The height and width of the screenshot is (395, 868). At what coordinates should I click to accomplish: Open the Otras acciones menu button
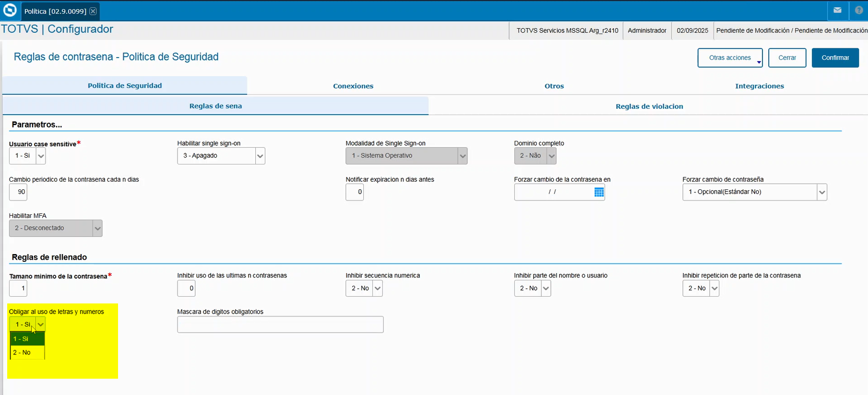click(x=730, y=58)
